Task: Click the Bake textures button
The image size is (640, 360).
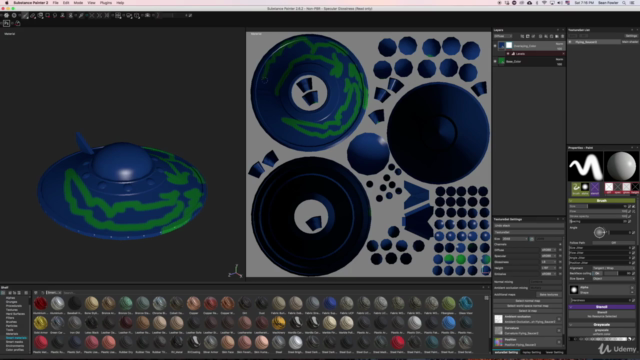Action: 549,294
